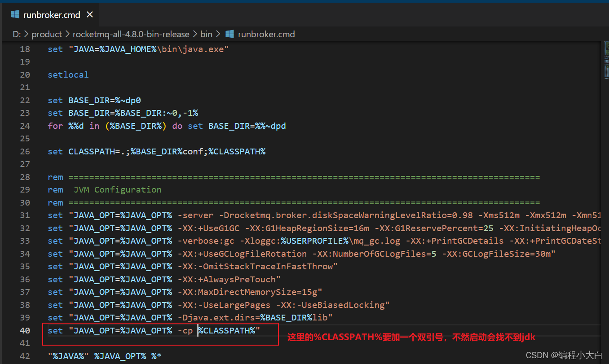
Task: Select the runbroker.cmd editor tab
Action: (x=49, y=15)
